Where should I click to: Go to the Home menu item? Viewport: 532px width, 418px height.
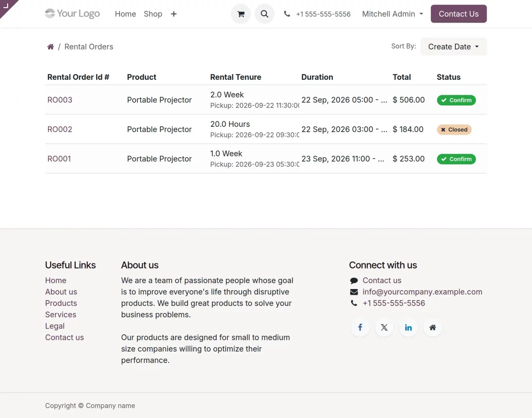point(125,14)
